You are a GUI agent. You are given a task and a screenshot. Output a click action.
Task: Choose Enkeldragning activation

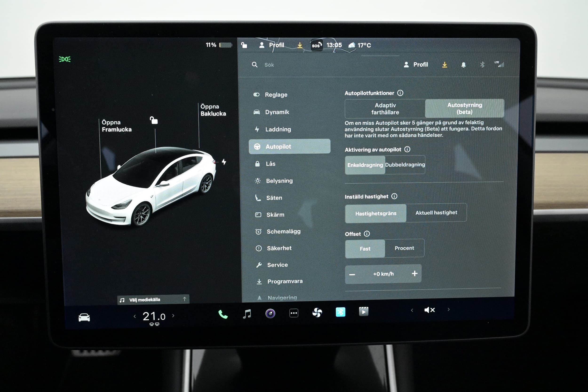365,165
